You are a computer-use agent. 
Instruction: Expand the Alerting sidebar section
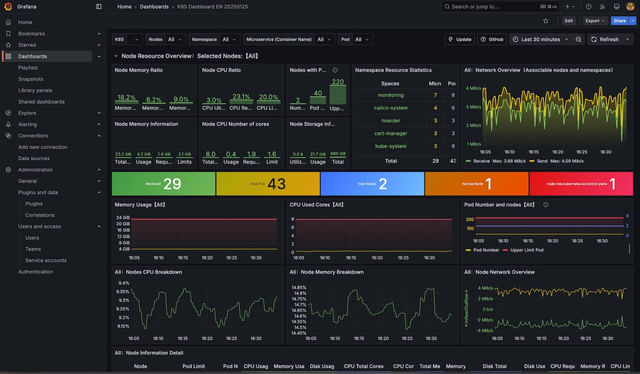99,124
